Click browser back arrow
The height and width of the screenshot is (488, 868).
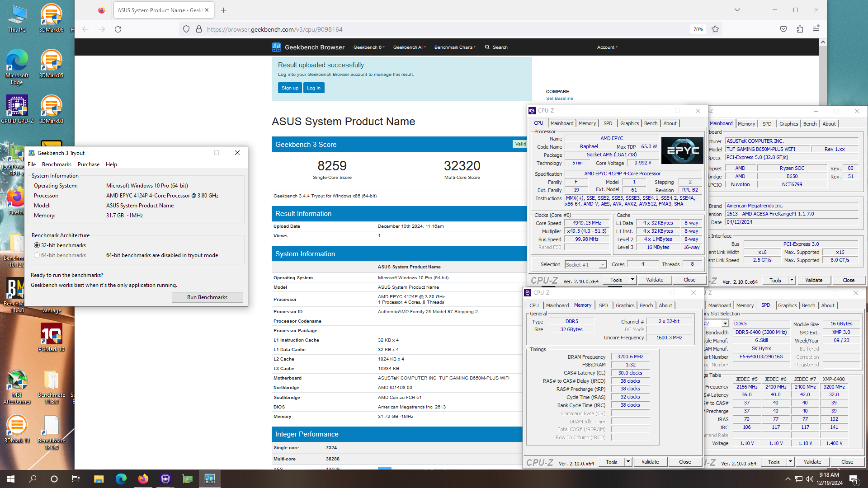tap(85, 29)
